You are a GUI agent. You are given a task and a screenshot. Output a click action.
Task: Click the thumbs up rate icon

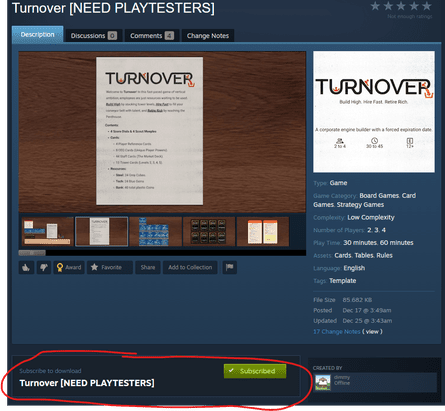[26, 267]
